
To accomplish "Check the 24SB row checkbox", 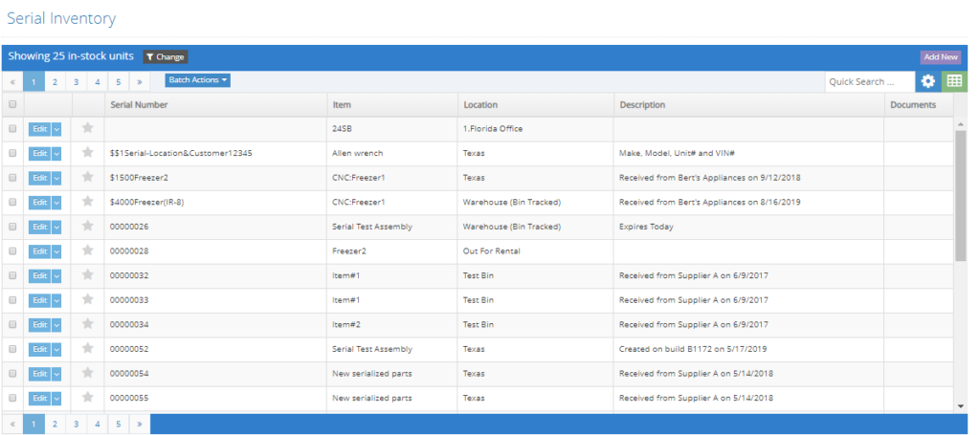I will coord(12,128).
